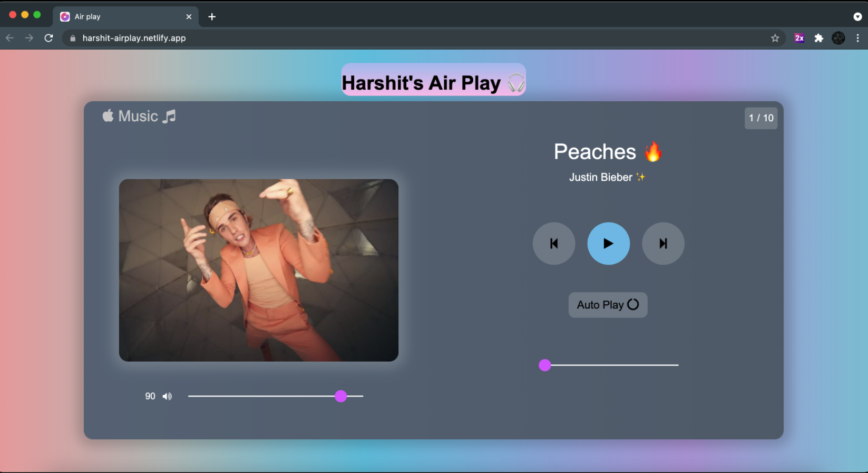Screen dimensions: 868x473
Task: Play the current song Peaches
Action: click(x=608, y=244)
